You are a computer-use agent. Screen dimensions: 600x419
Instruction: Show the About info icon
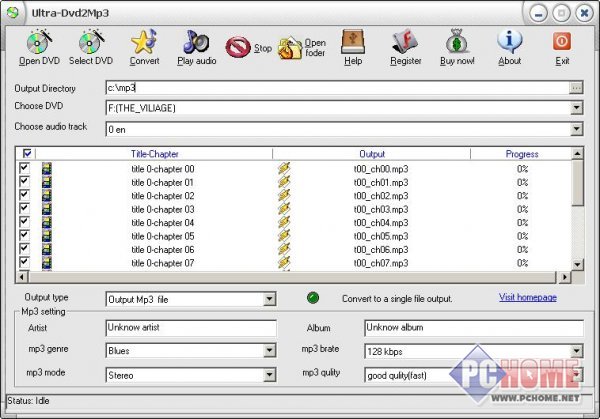click(509, 41)
